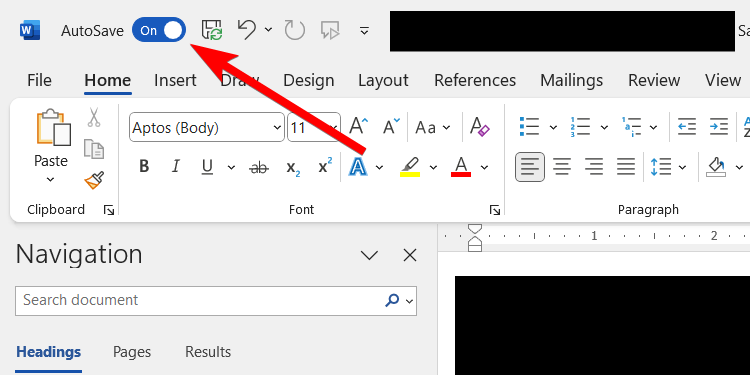Undo the last action
Image resolution: width=750 pixels, height=375 pixels.
pos(247,30)
